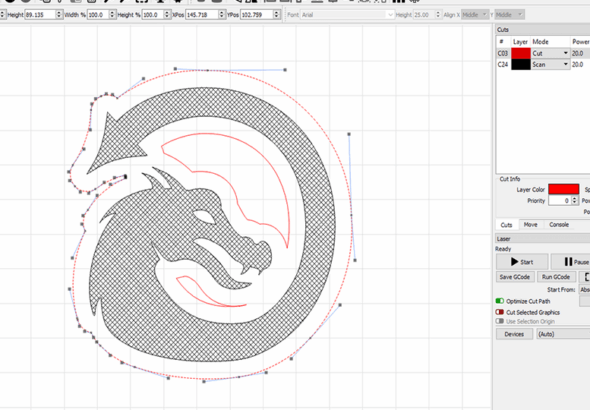Open the Font dropdown showing Arial
Image resolution: width=590 pixels, height=410 pixels.
point(347,15)
